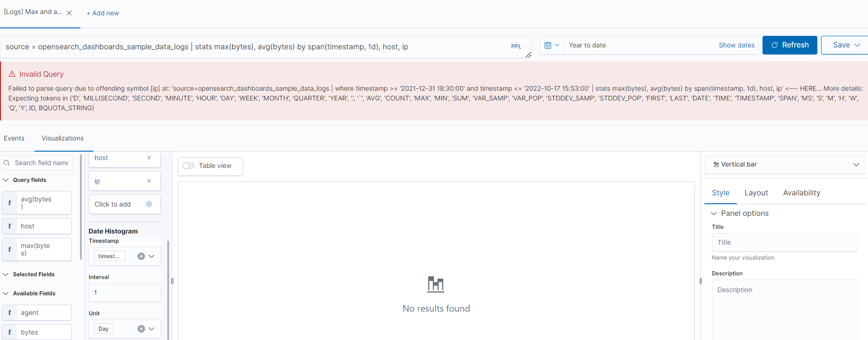
Task: Open the Unit dropdown showing Day
Action: [151, 329]
